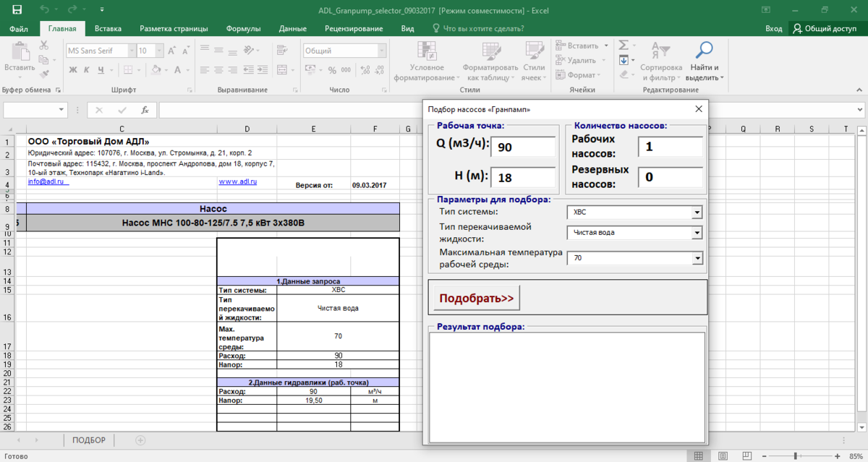Click the Format Painter brush icon
This screenshot has width=868, height=462.
pyautogui.click(x=43, y=73)
